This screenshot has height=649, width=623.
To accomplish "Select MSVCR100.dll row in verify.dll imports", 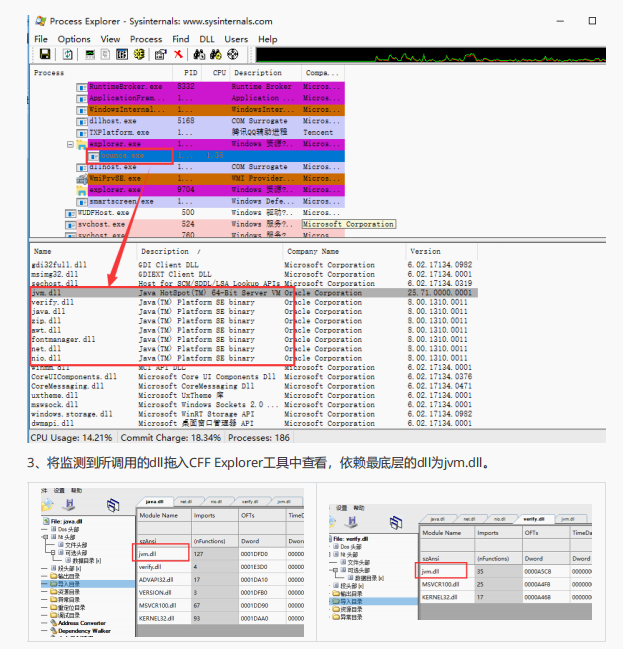I will point(505,584).
